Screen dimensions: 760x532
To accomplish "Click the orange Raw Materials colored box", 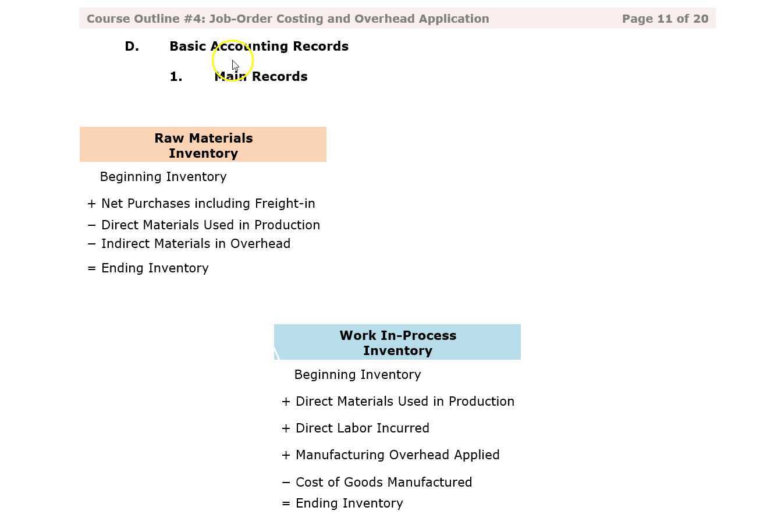I will pyautogui.click(x=203, y=145).
